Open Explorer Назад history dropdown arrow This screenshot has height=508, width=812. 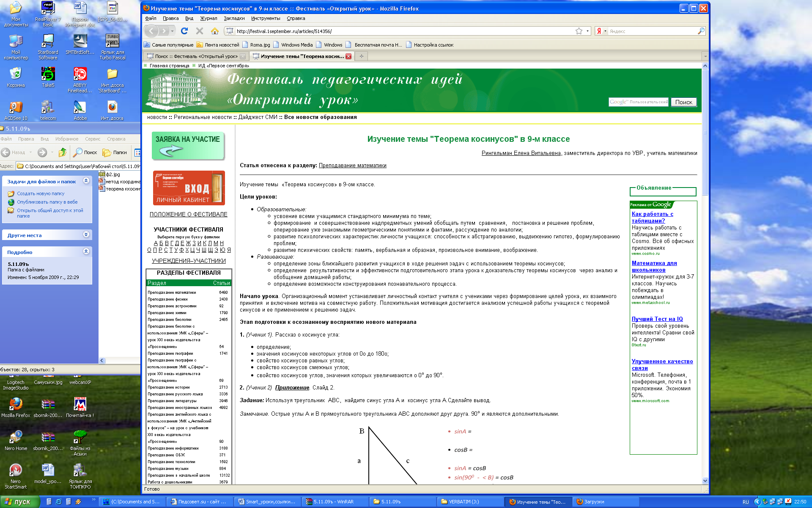[x=30, y=152]
